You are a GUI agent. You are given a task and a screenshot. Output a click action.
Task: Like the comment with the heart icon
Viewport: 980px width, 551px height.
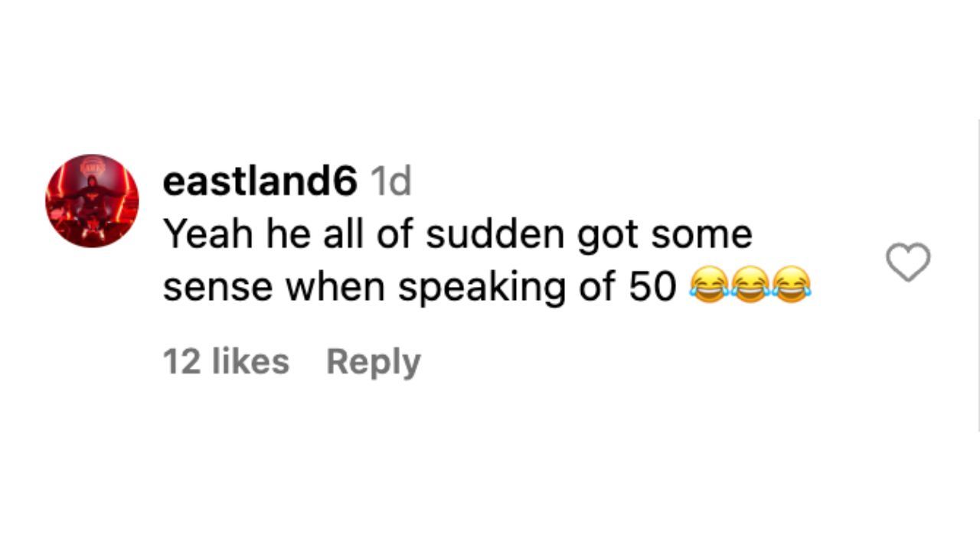tap(908, 262)
